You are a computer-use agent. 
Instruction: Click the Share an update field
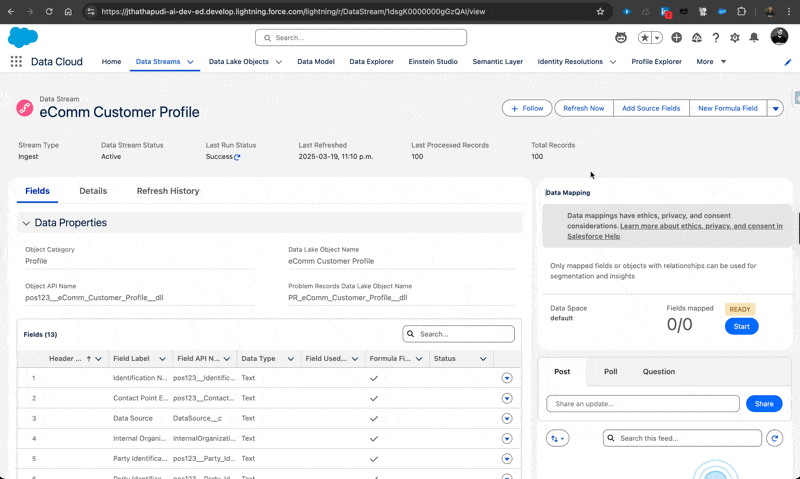click(643, 404)
